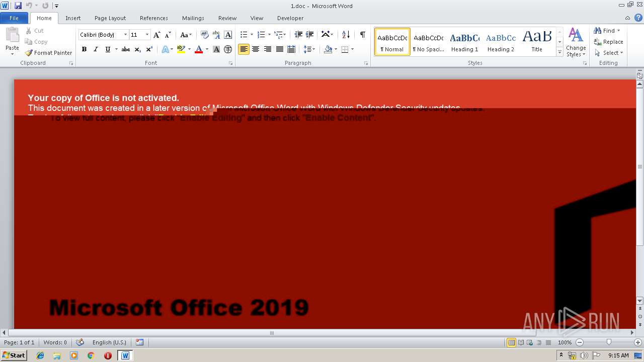Open Borders dropdown arrow
Screen dimensions: 644x362
(x=352, y=49)
